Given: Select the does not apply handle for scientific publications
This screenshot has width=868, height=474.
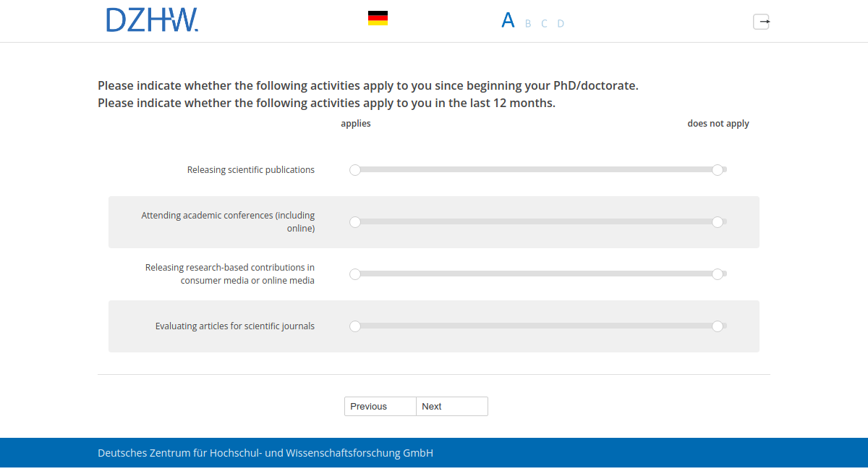Looking at the screenshot, I should (x=718, y=169).
